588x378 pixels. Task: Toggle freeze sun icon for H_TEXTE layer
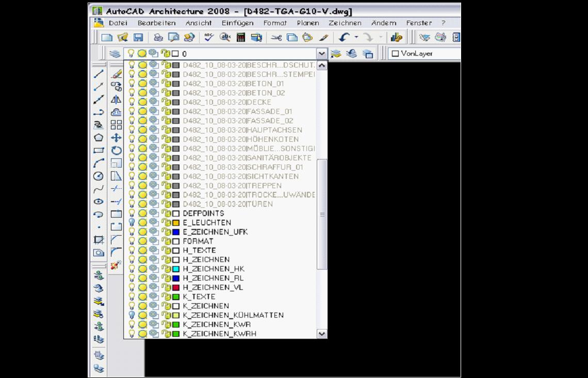[142, 250]
